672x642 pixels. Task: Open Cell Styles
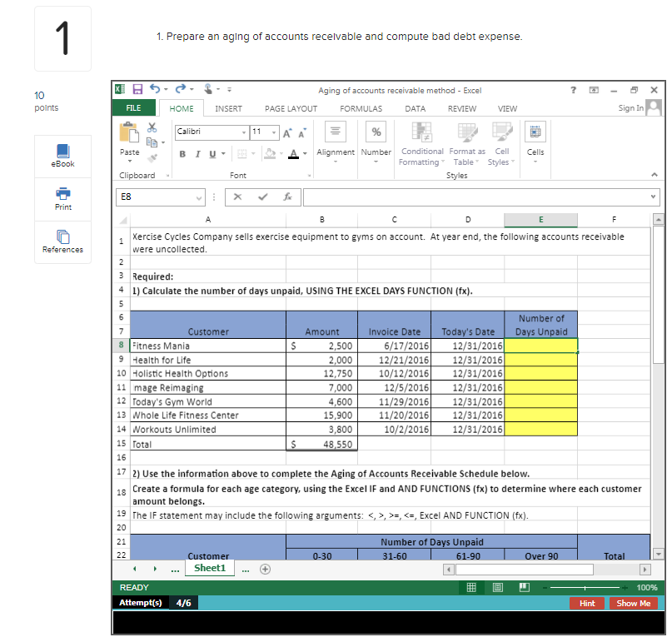[501, 144]
